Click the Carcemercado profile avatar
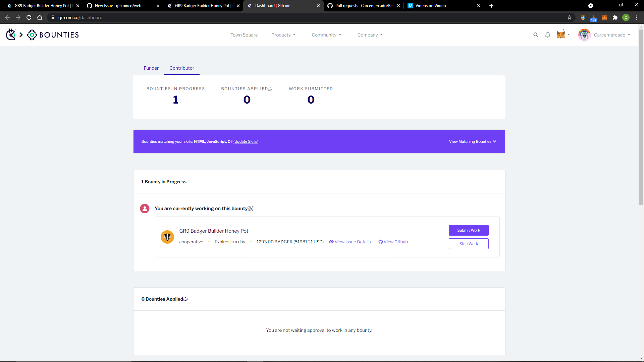This screenshot has height=362, width=644. tap(584, 35)
